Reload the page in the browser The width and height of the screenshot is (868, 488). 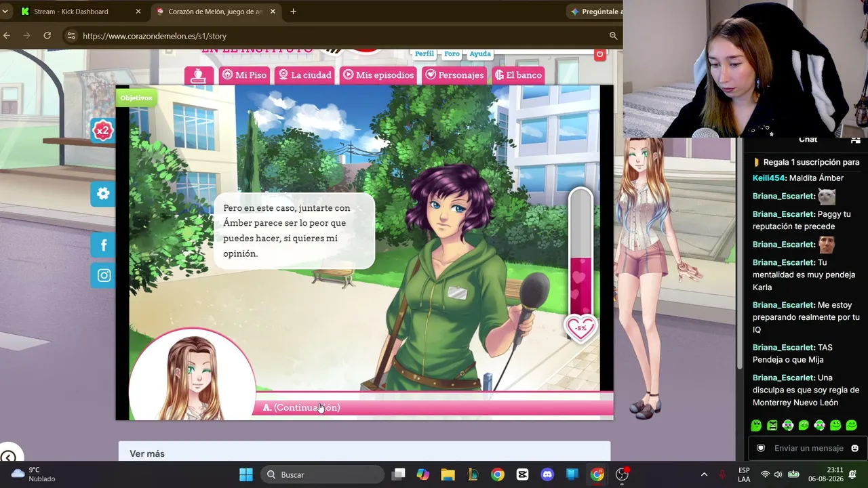[x=47, y=36]
